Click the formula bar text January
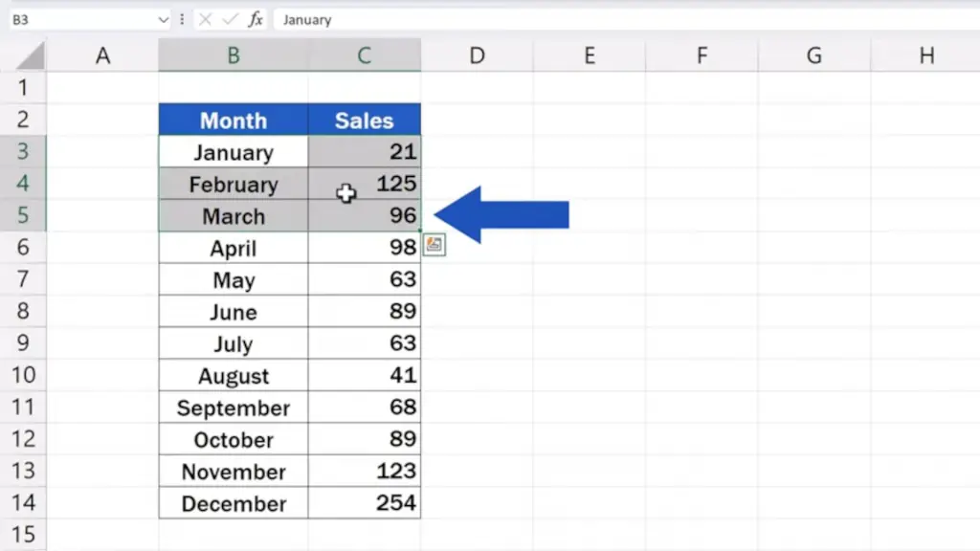This screenshot has width=980, height=551. tap(307, 20)
